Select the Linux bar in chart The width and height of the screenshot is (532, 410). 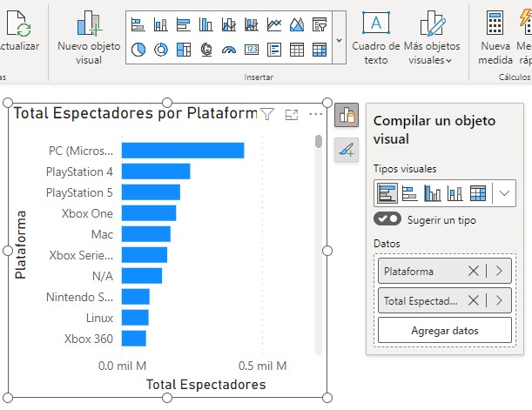pos(135,318)
